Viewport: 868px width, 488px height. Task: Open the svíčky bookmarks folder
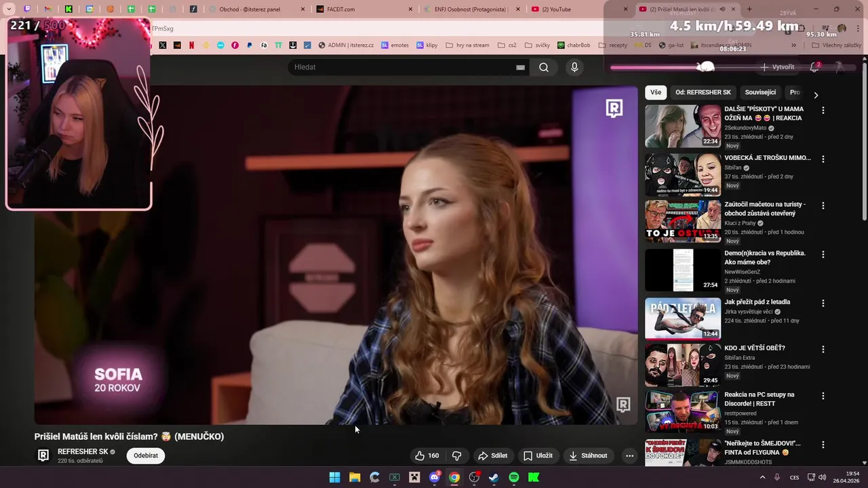tap(537, 45)
